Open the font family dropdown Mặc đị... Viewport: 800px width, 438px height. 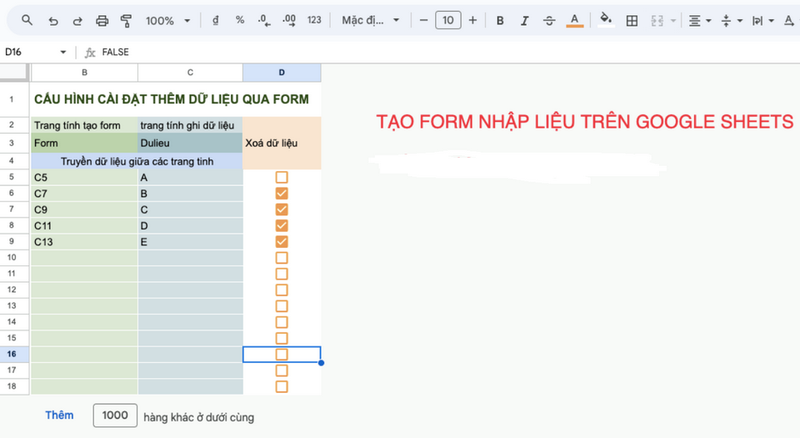tap(370, 20)
